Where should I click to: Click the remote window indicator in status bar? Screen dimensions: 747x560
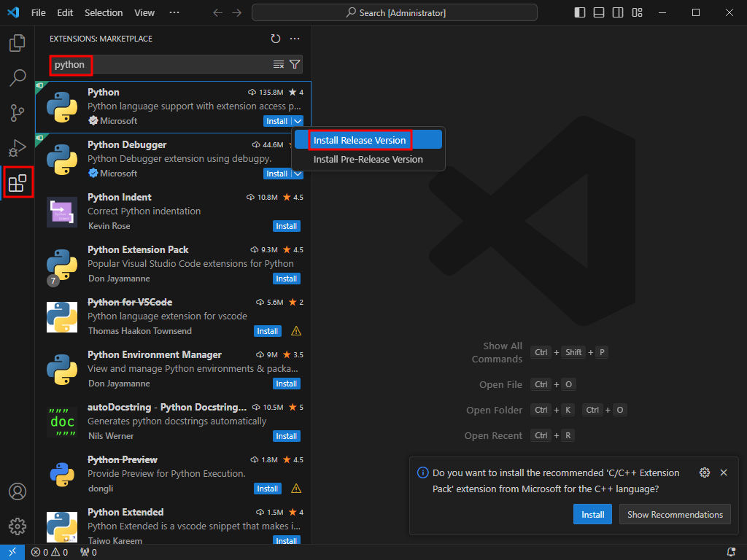tap(12, 552)
